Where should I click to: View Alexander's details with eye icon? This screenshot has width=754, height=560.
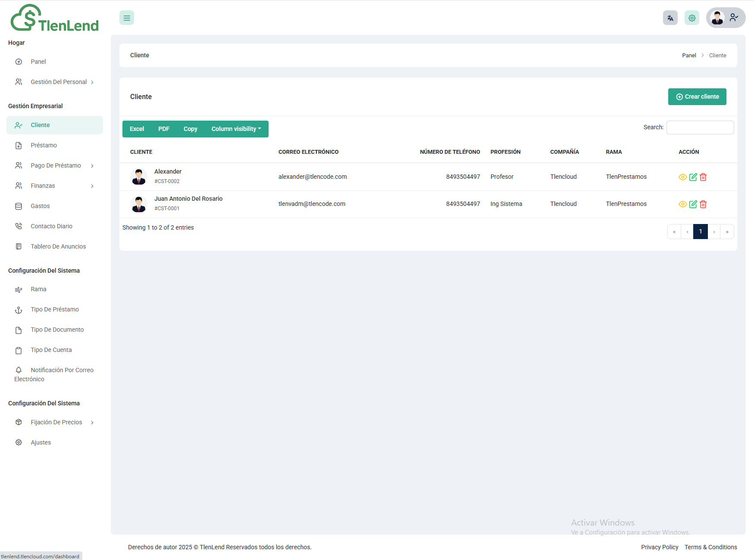click(682, 177)
